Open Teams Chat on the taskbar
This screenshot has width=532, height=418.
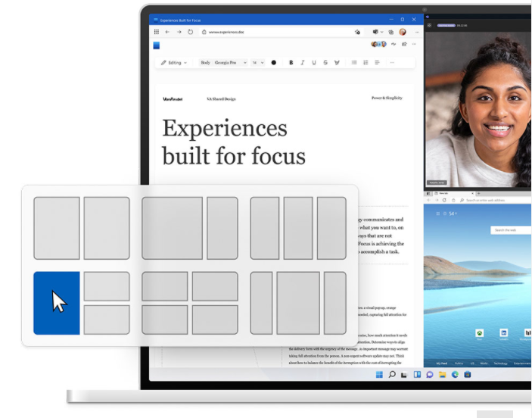click(430, 375)
